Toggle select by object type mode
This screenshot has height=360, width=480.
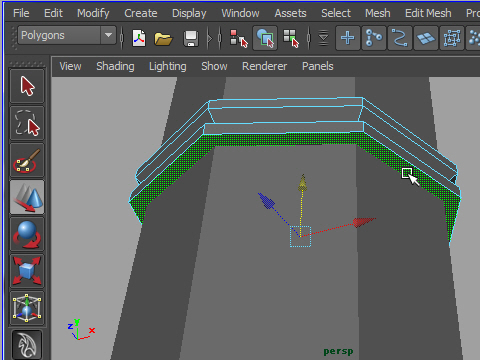(265, 38)
